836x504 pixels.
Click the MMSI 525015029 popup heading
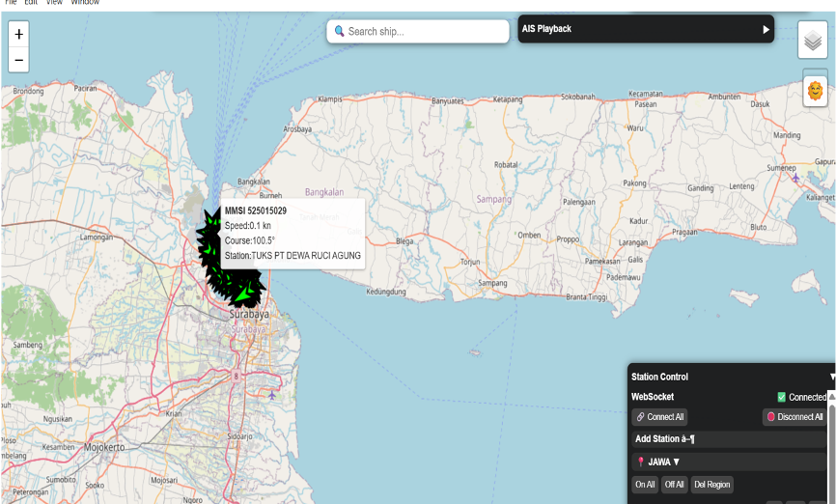[256, 210]
